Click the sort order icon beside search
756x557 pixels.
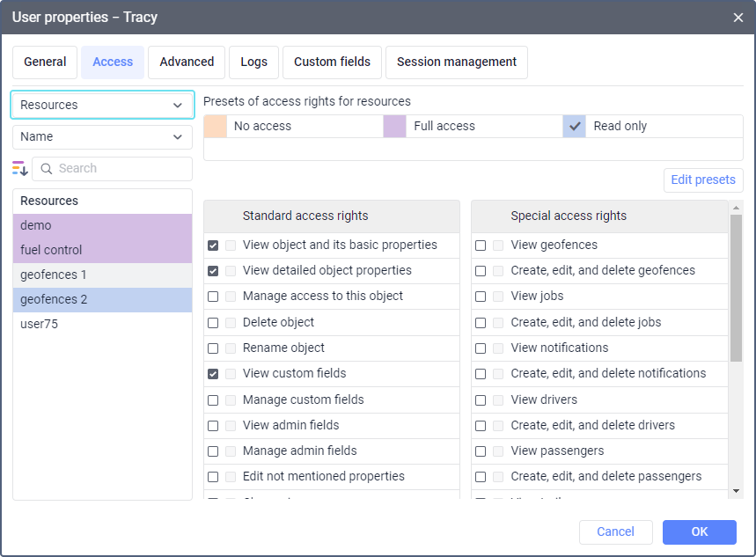20,168
